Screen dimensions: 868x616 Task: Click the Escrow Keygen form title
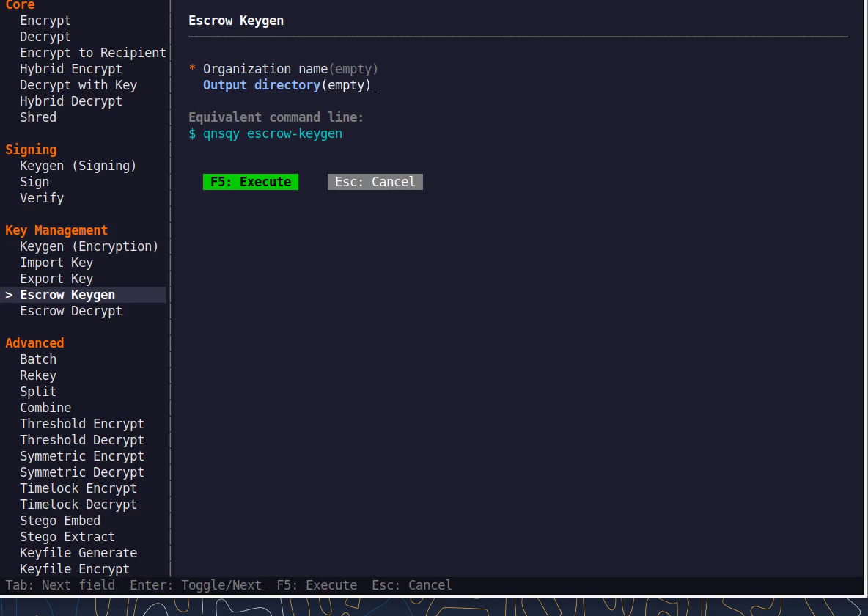coord(236,21)
